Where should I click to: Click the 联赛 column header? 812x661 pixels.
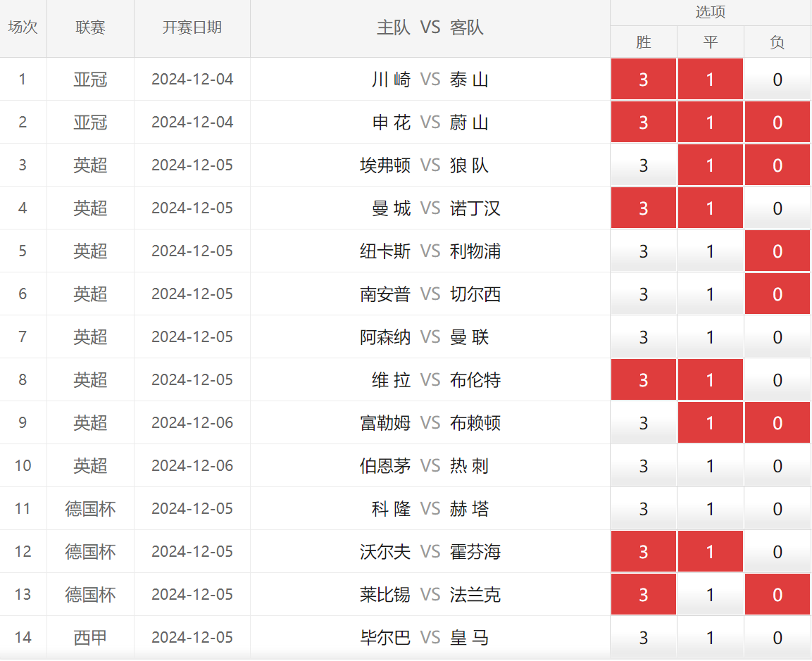[x=90, y=27]
